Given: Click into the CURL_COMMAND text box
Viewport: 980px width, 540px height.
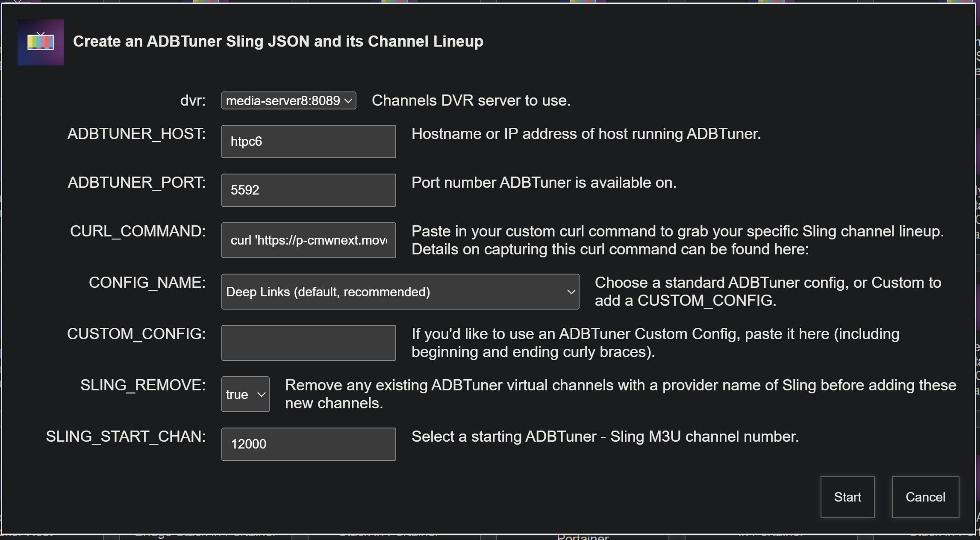Looking at the screenshot, I should (309, 240).
